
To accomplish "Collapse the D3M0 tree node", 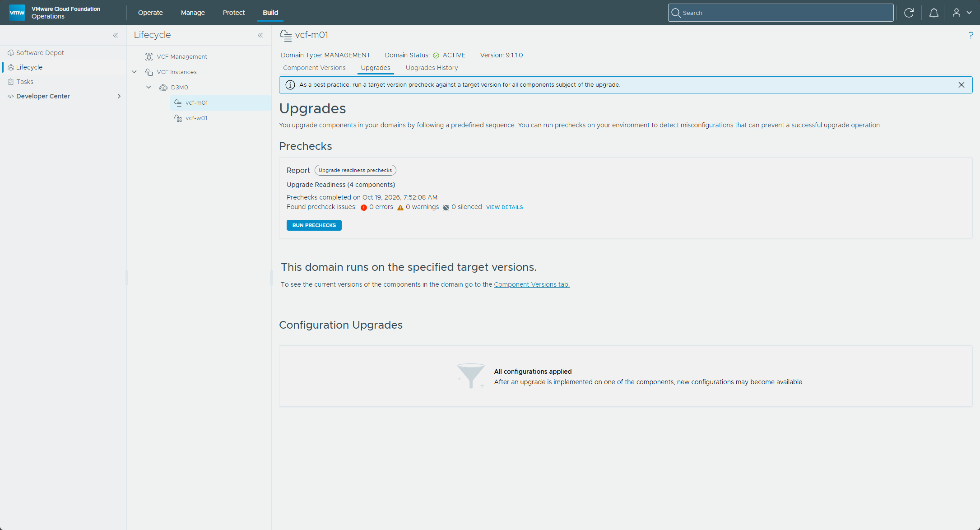I will pyautogui.click(x=149, y=87).
